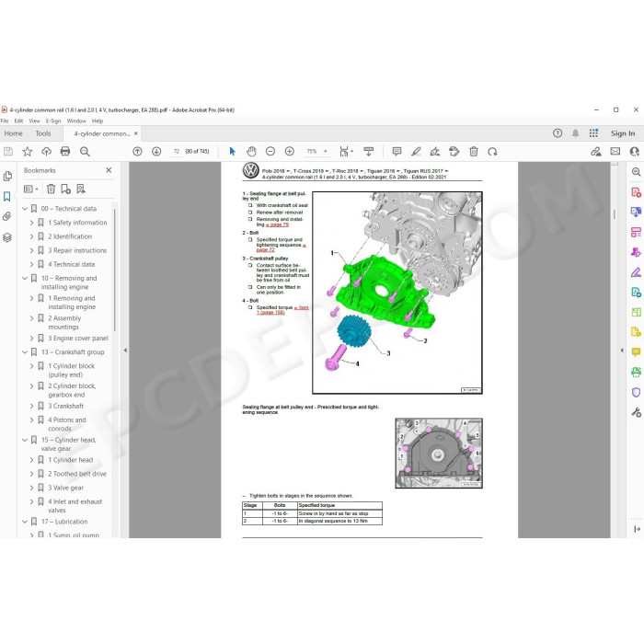The image size is (644, 644).
Task: Click the page number input field
Action: coord(177,152)
